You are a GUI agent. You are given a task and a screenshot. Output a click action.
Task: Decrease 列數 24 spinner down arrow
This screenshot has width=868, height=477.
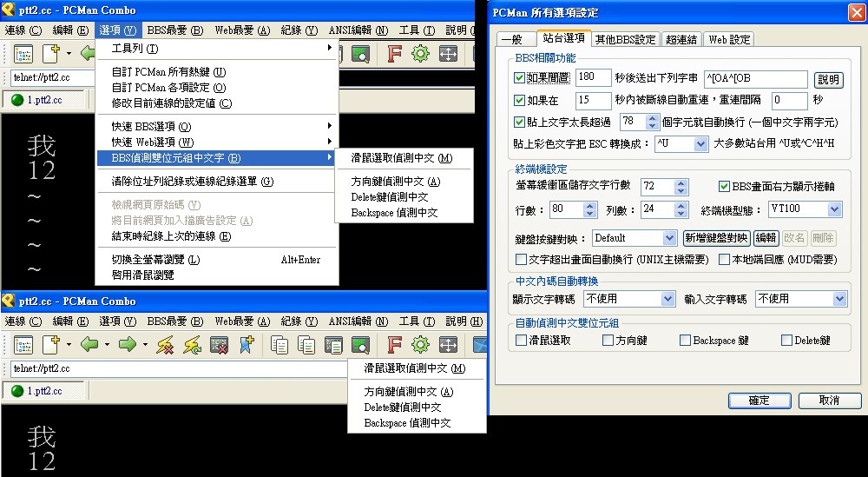pyautogui.click(x=681, y=213)
